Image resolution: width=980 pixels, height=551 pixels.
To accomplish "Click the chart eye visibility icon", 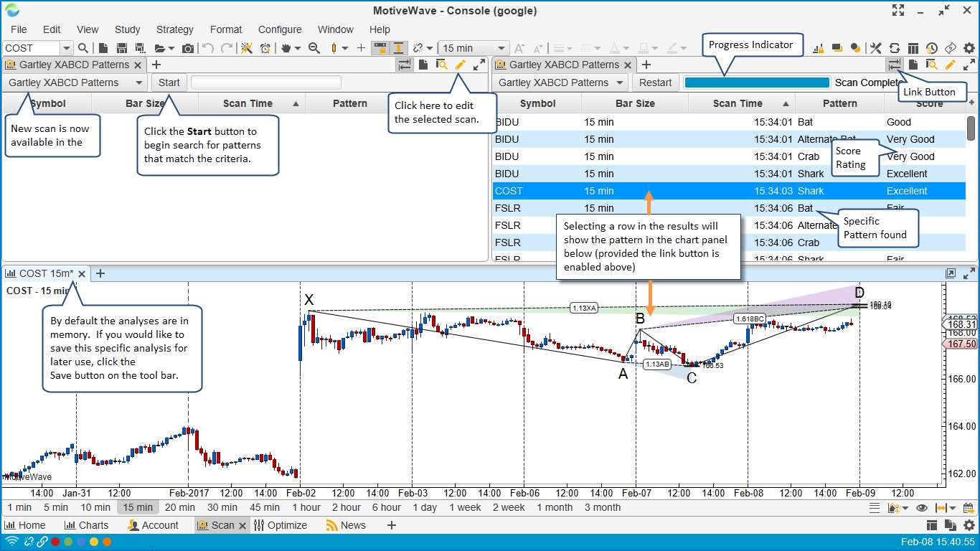I will click(922, 507).
